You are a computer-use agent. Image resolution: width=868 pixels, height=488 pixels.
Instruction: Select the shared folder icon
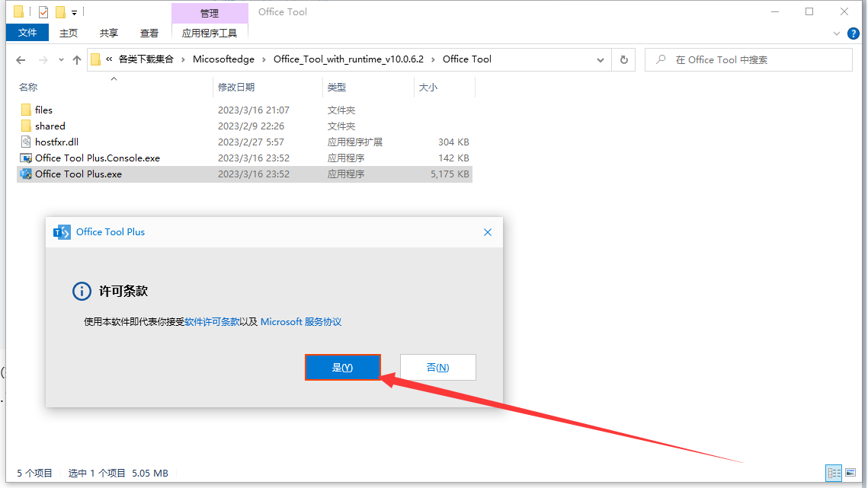[25, 126]
